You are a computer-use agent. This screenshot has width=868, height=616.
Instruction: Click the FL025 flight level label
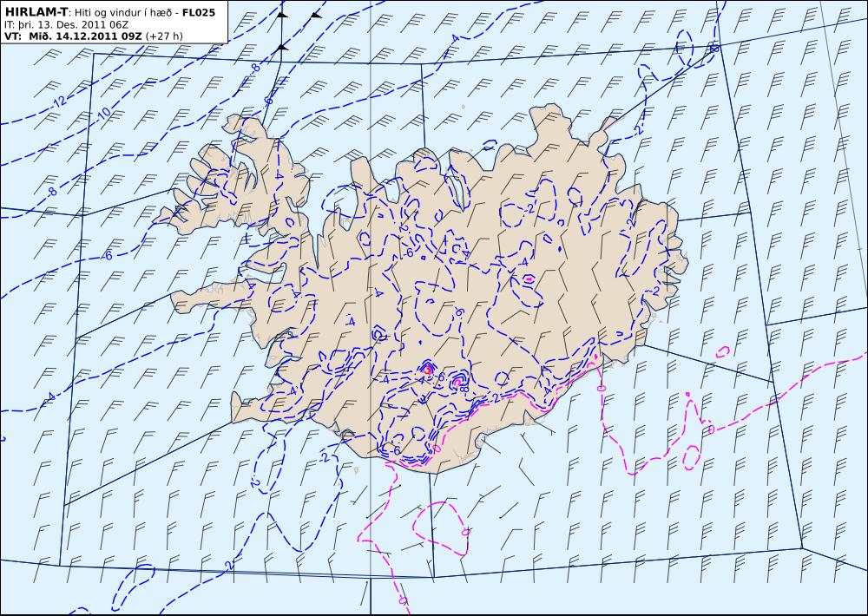(199, 12)
